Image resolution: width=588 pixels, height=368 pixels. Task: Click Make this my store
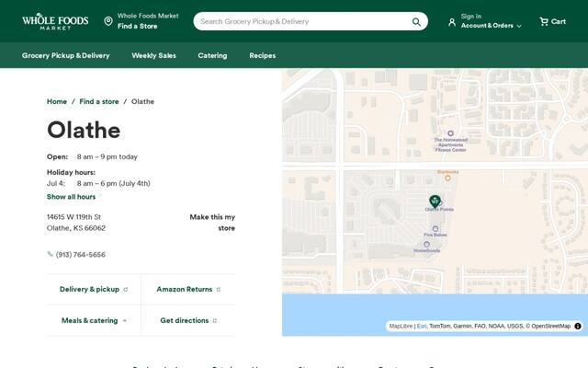point(212,223)
